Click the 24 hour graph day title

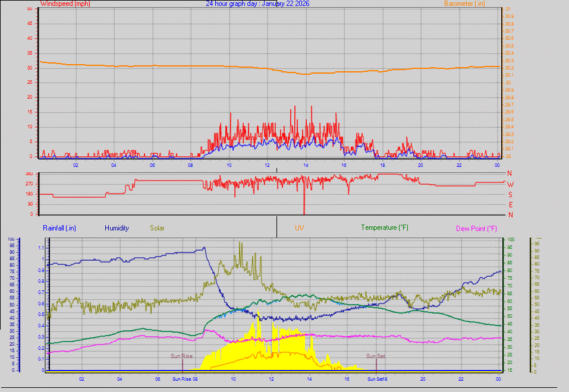click(x=257, y=4)
